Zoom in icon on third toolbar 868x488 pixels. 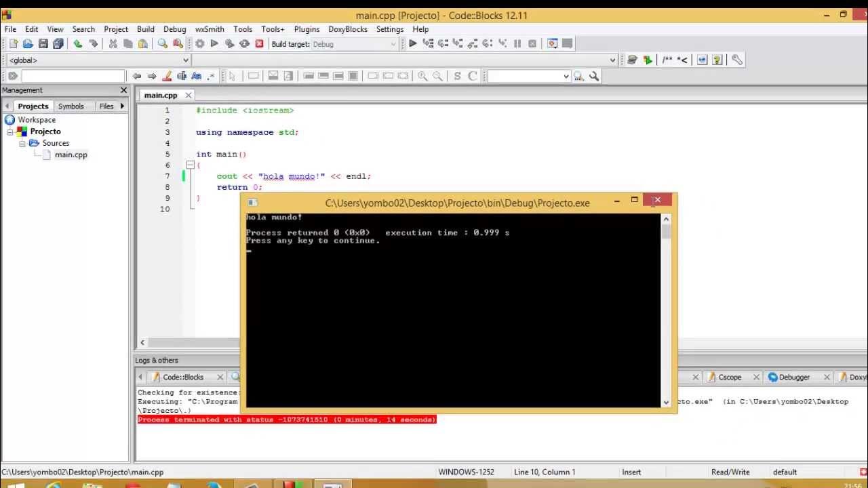[422, 77]
